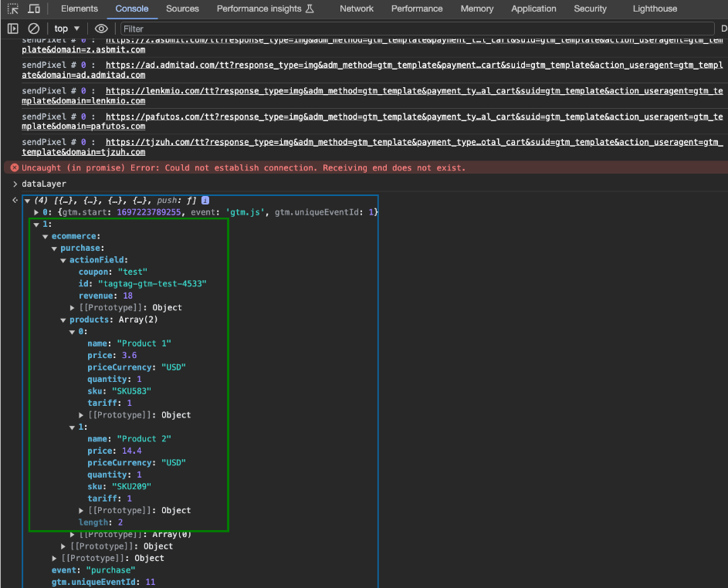Focus the console Filter input field
This screenshot has height=588, width=728.
coord(386,29)
